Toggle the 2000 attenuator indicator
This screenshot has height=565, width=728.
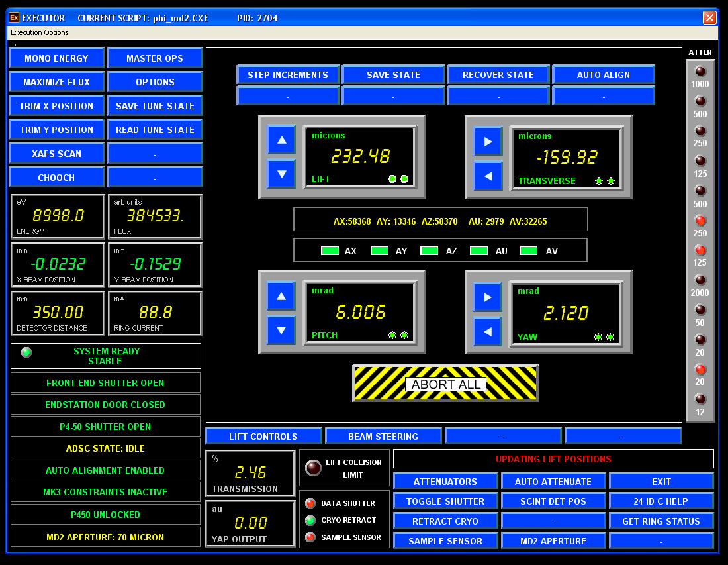coord(700,280)
